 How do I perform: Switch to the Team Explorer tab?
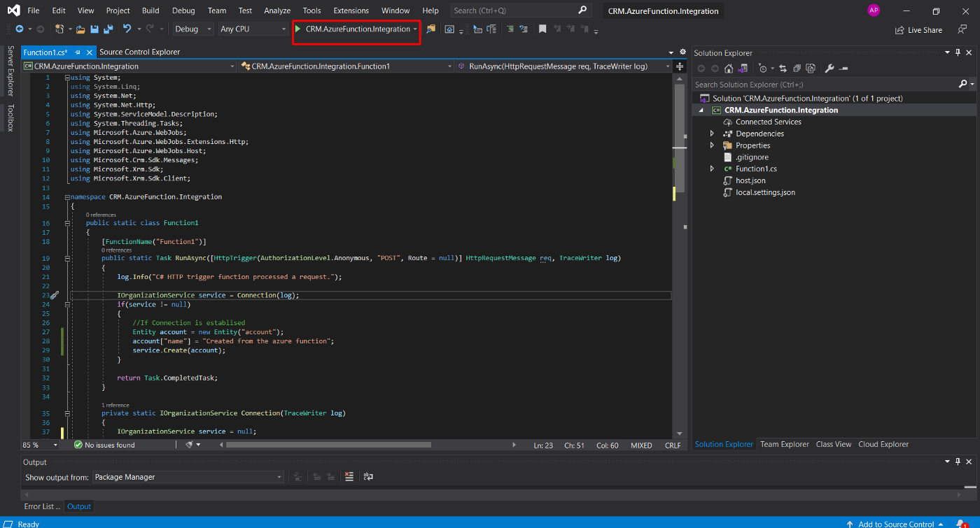coord(784,444)
